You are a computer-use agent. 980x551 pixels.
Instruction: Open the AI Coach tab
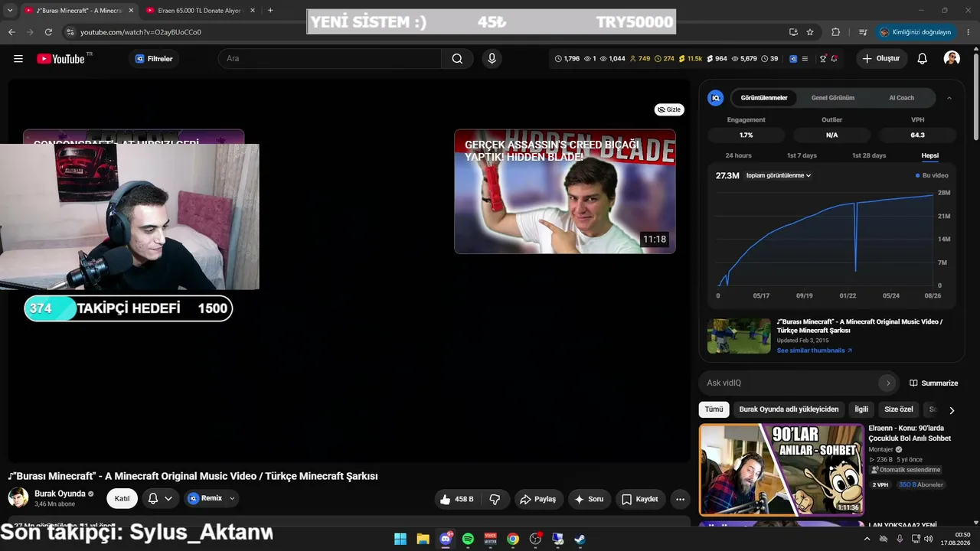coord(901,98)
